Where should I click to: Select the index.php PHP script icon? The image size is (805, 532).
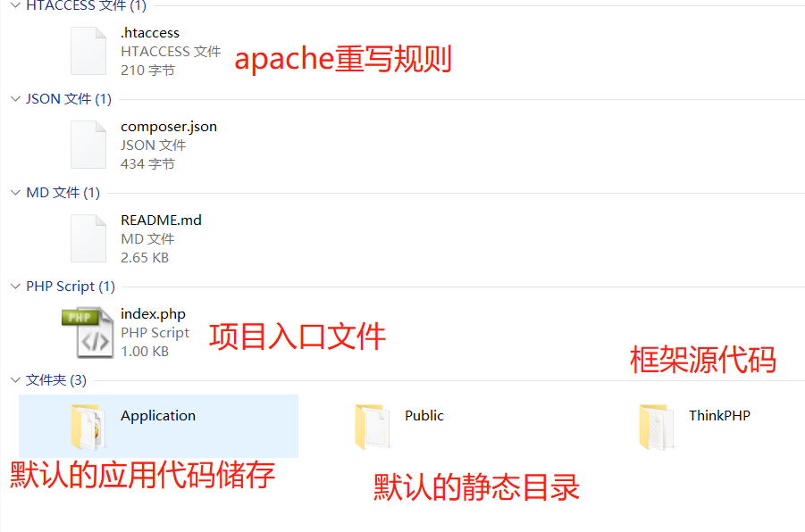coord(88,332)
